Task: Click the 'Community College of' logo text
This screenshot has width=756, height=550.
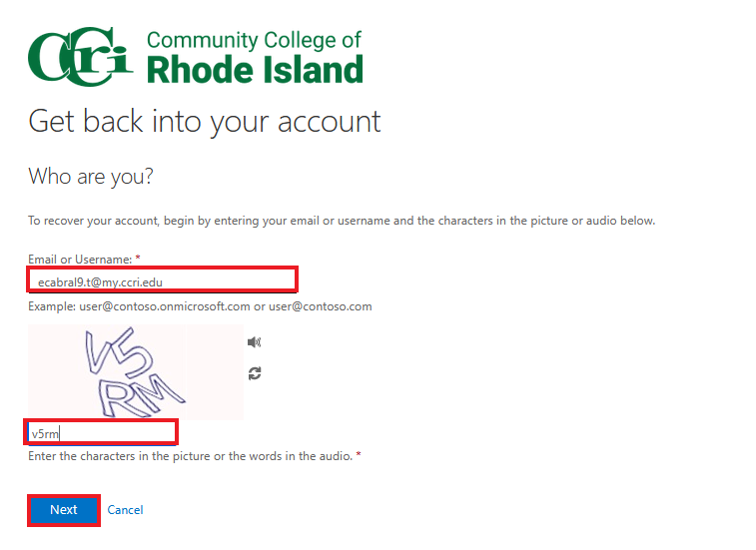Action: (x=254, y=41)
